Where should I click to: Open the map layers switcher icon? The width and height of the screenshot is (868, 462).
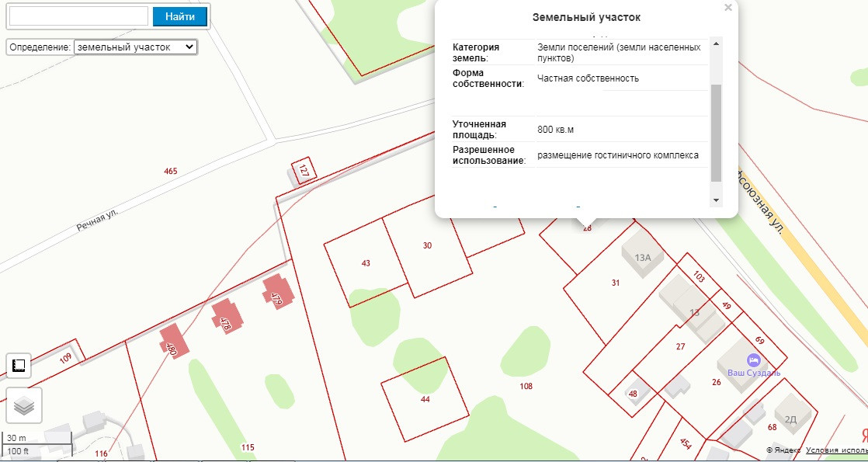click(24, 406)
